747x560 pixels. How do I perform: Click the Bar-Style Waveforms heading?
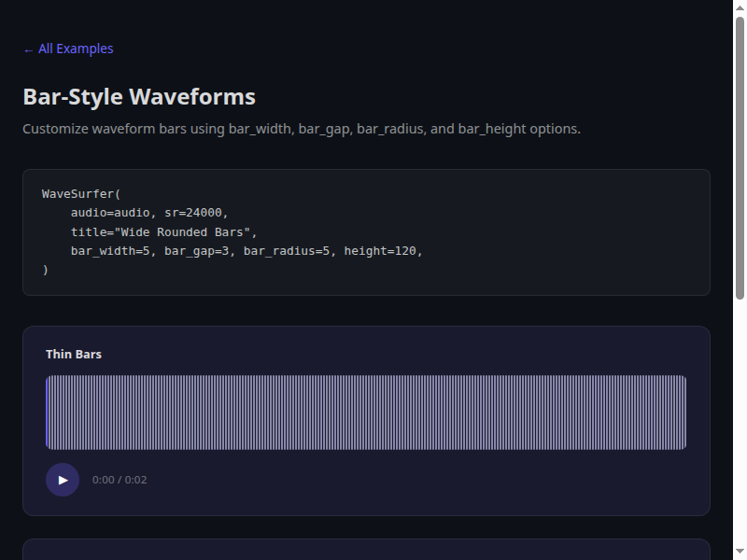(139, 97)
